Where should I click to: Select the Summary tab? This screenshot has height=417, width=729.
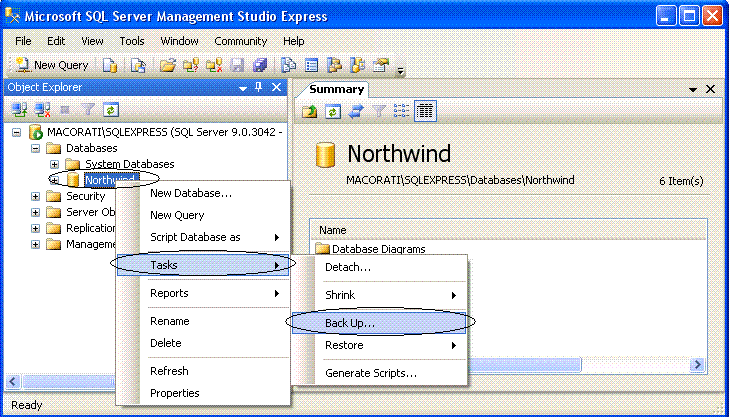pyautogui.click(x=337, y=89)
